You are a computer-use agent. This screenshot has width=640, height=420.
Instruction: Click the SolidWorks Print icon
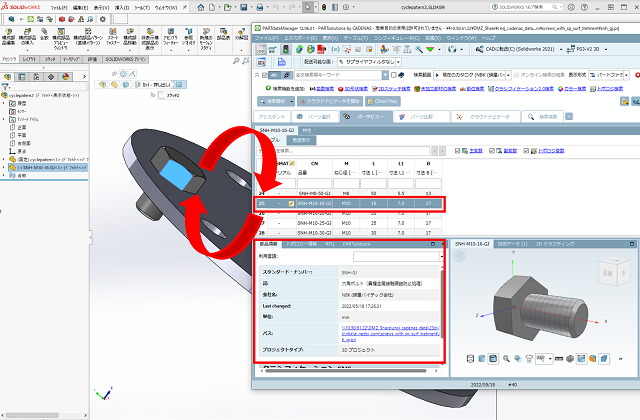(260, 7)
